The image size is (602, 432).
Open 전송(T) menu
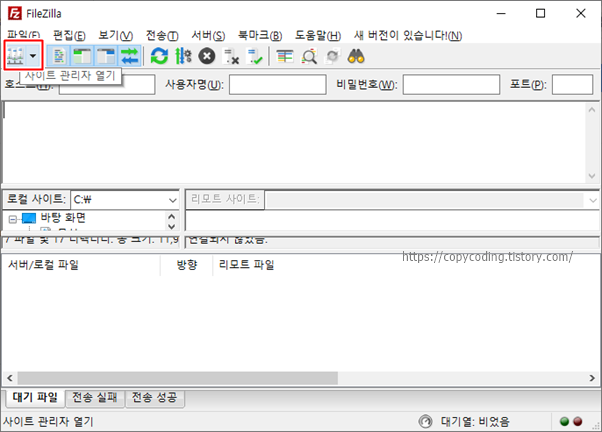coord(162,36)
